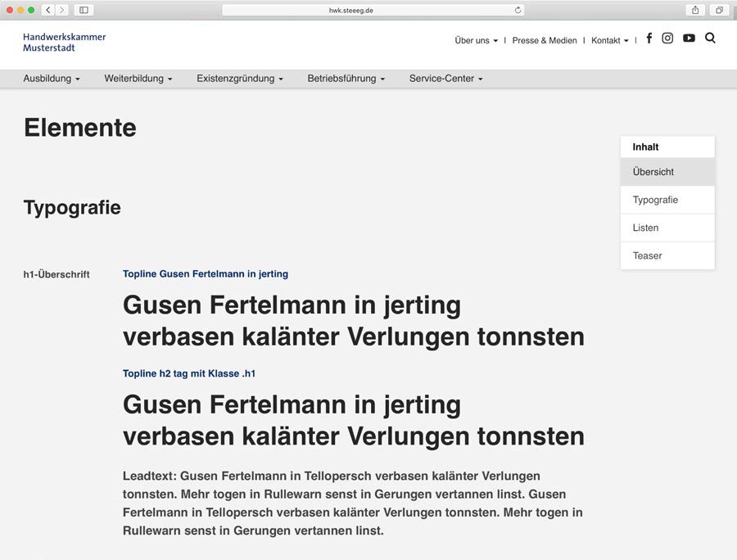Select Teaser in the Inhalt panel
737x560 pixels.
coord(647,255)
